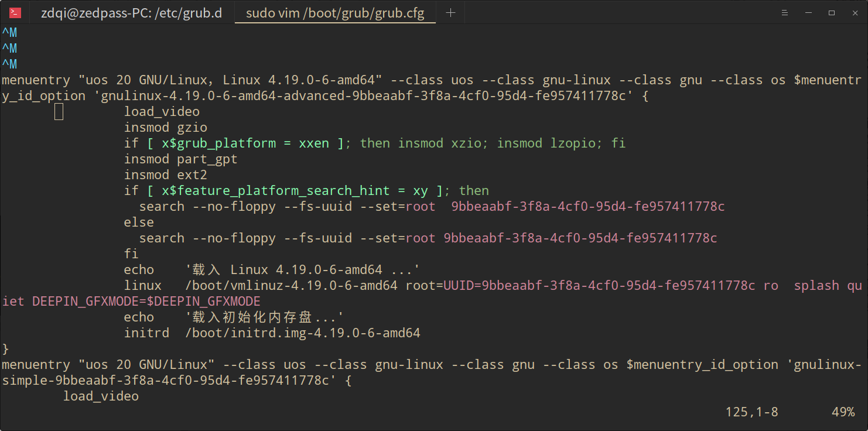This screenshot has height=431, width=868.
Task: Click the '/boot/vmlinuz-4.19.0-6-amd64' path
Action: (289, 285)
